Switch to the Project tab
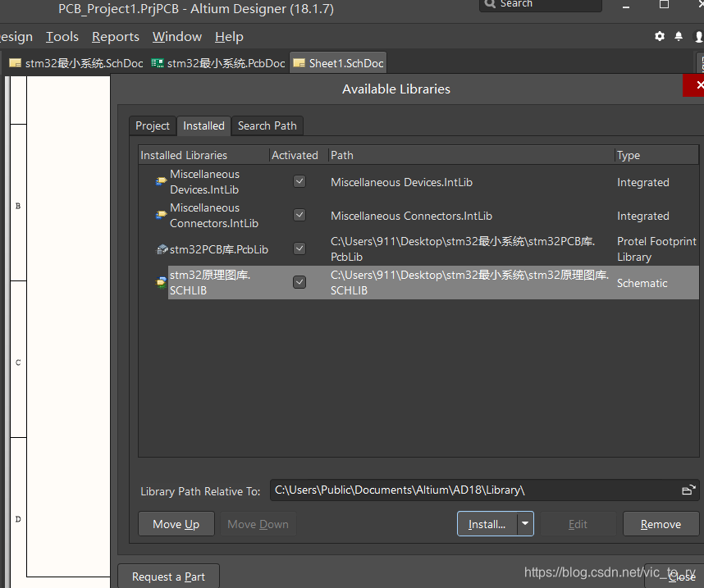 pos(153,125)
